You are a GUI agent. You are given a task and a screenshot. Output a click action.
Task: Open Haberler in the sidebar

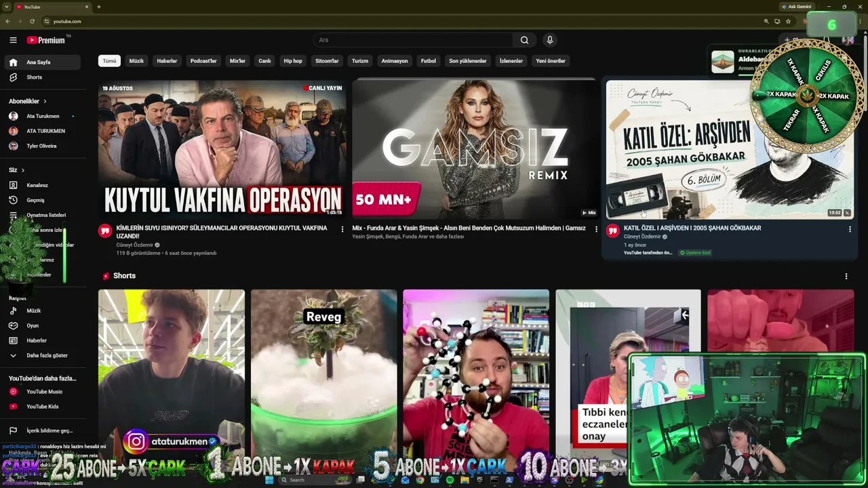(42, 340)
